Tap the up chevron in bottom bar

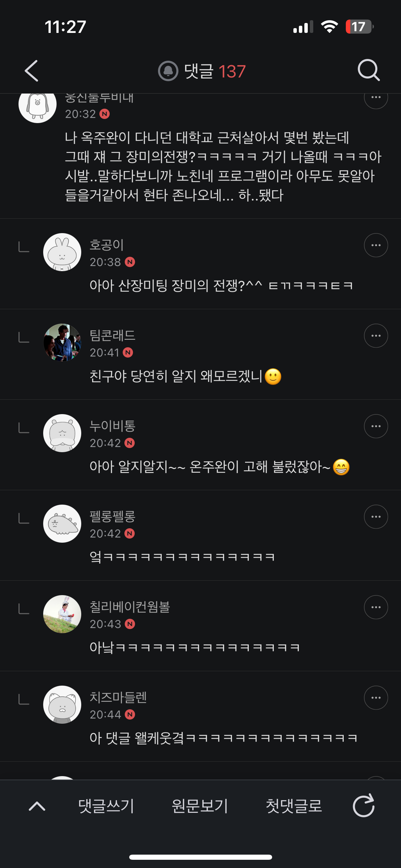pyautogui.click(x=37, y=806)
